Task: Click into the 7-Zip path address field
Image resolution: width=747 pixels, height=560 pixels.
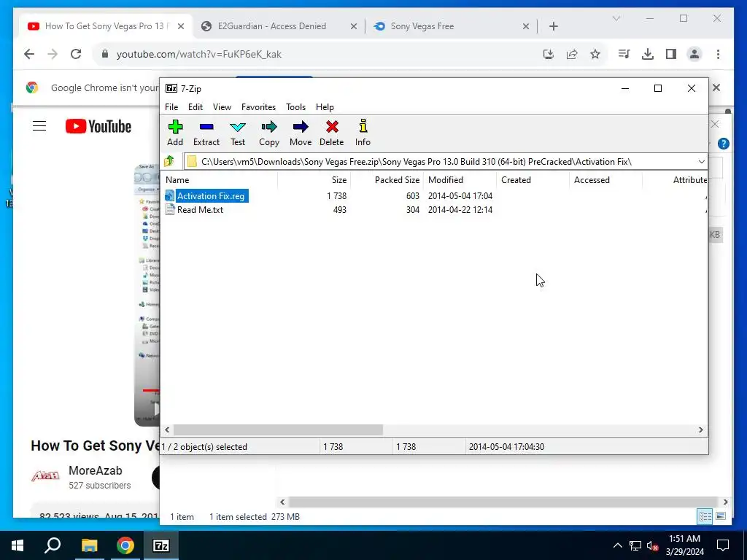Action: click(441, 162)
